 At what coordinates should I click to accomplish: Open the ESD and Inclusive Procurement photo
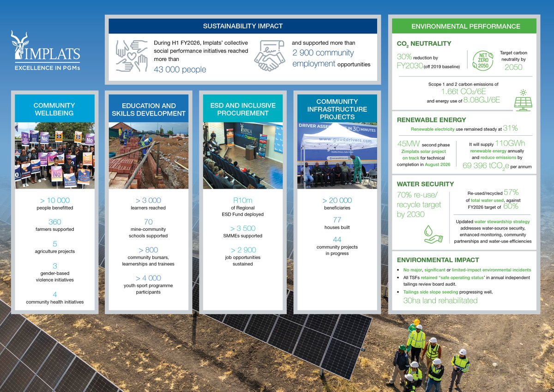(x=243, y=155)
